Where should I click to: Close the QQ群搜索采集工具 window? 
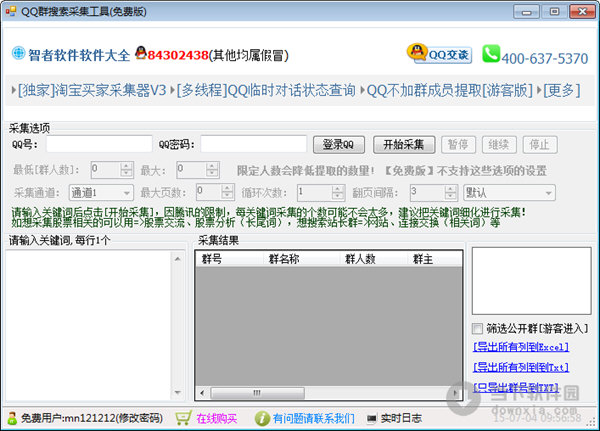coord(582,12)
